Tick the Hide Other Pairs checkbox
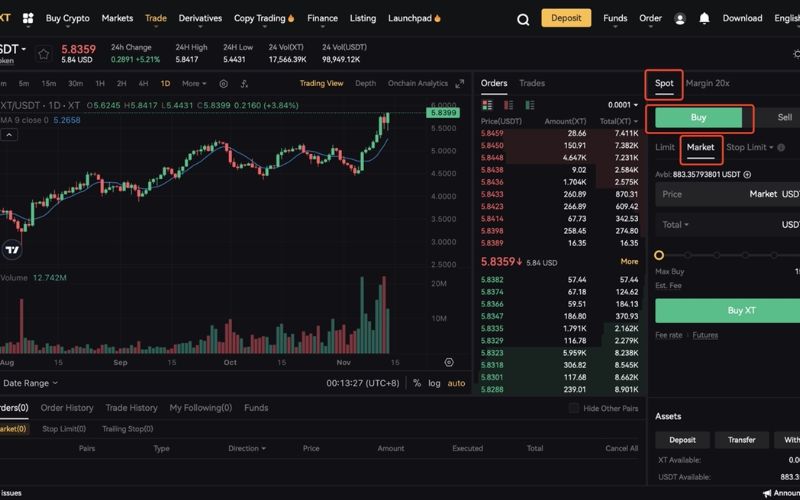The width and height of the screenshot is (800, 500). click(574, 408)
